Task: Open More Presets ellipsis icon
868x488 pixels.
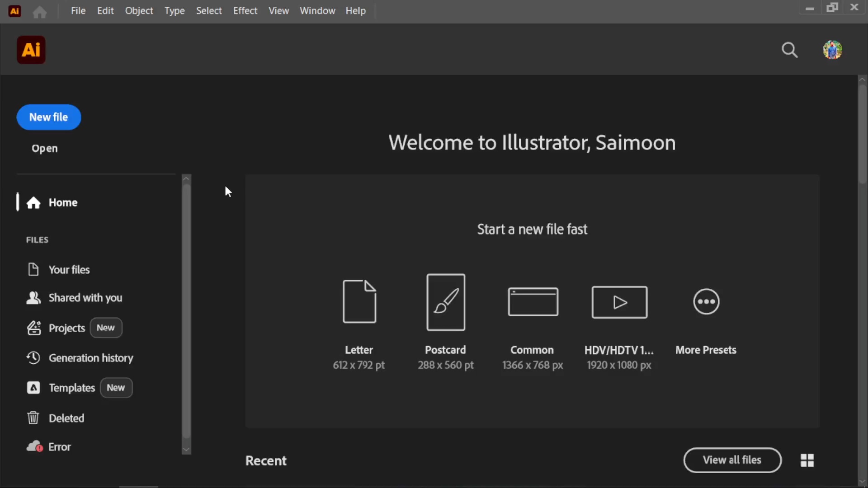Action: pos(706,301)
